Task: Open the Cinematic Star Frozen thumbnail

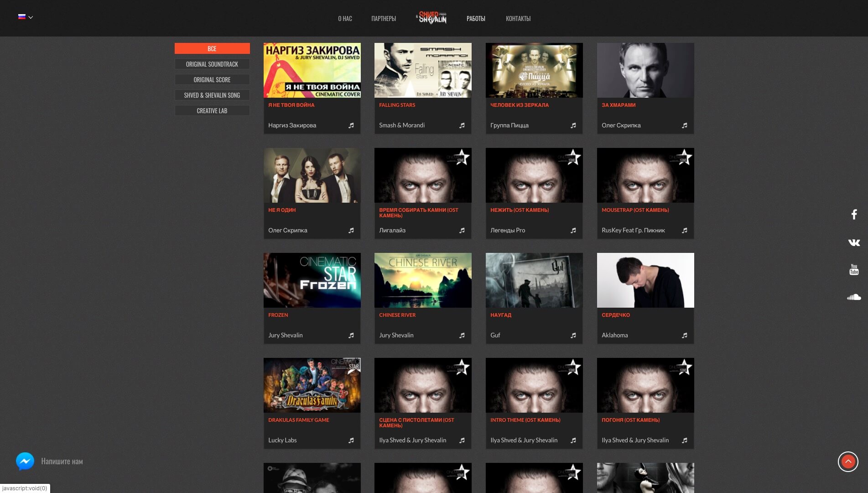Action: coord(312,280)
